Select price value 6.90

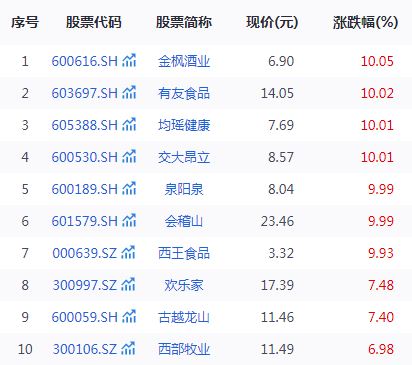coord(281,61)
